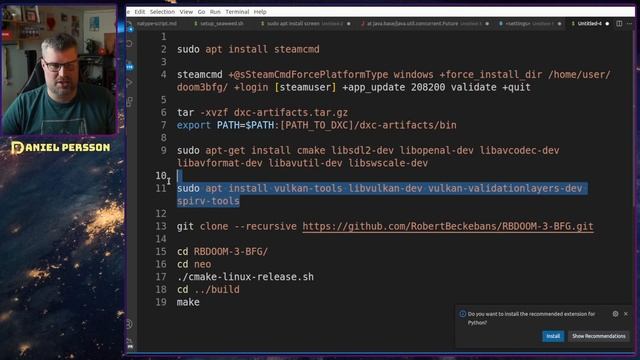Image resolution: width=640 pixels, height=360 pixels.
Task: Open the Edit menu
Action: pyautogui.click(x=140, y=12)
